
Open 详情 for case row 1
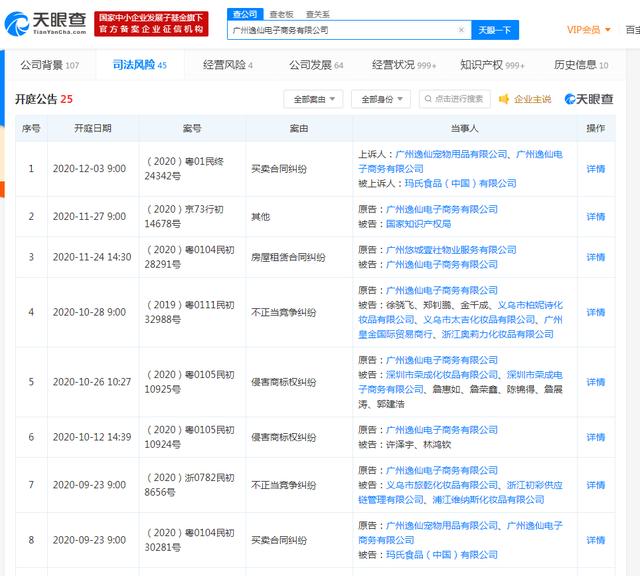595,169
